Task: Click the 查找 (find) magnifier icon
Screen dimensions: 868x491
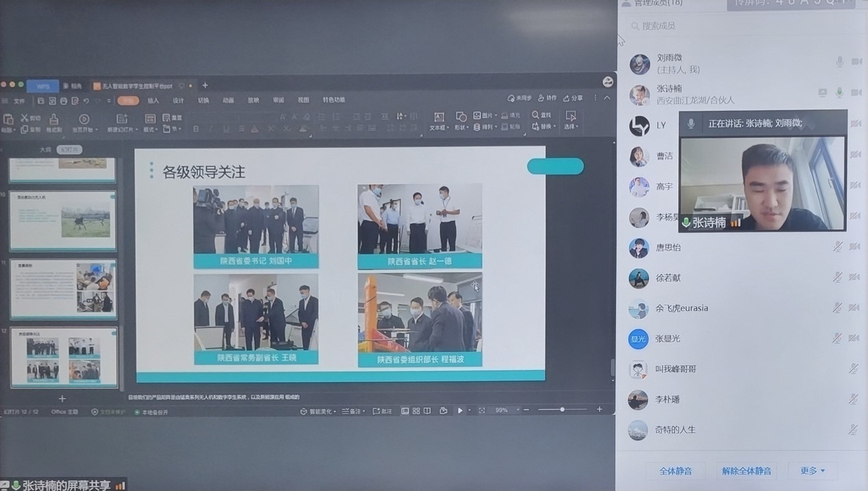Action: [x=535, y=115]
